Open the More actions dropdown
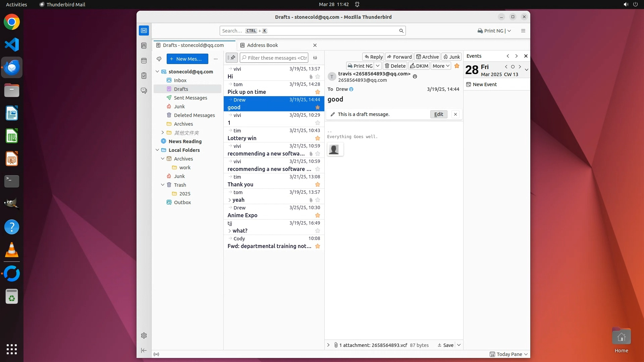644x362 pixels. click(x=440, y=66)
